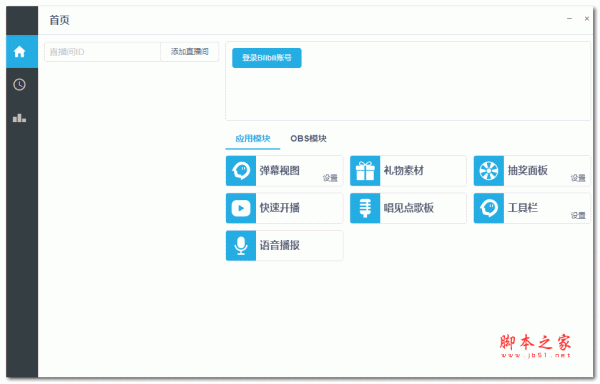Open the 抽奖面板 module label
This screenshot has width=600, height=384.
click(528, 171)
